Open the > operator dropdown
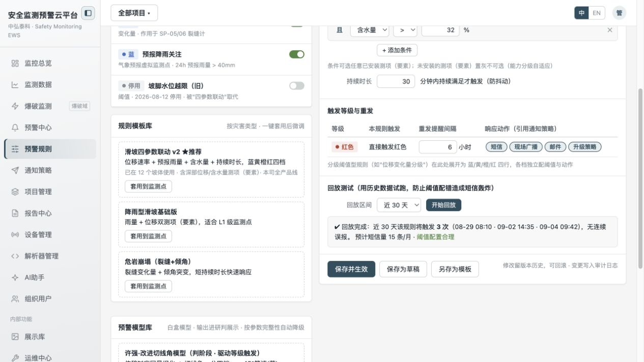This screenshot has height=362, width=644. [405, 30]
